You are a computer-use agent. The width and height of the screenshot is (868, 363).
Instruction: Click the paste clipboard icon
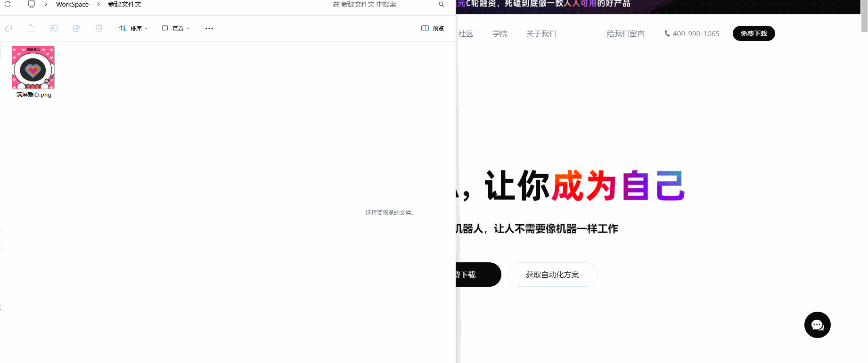coord(31,28)
